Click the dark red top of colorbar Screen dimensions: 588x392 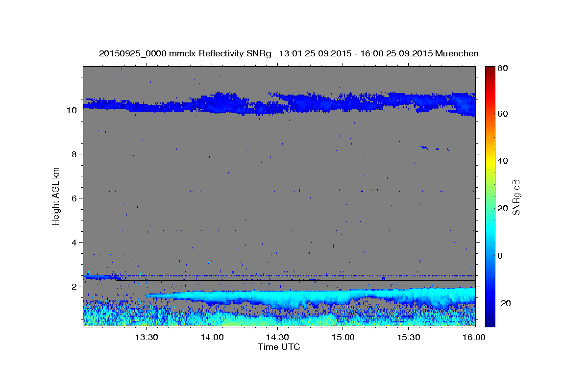click(x=490, y=71)
